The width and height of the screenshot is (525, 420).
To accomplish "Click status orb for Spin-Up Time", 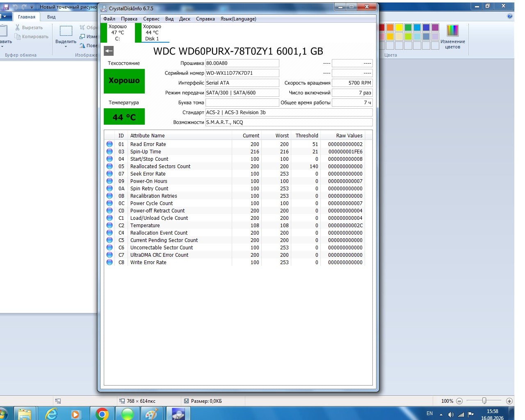I will pos(110,151).
